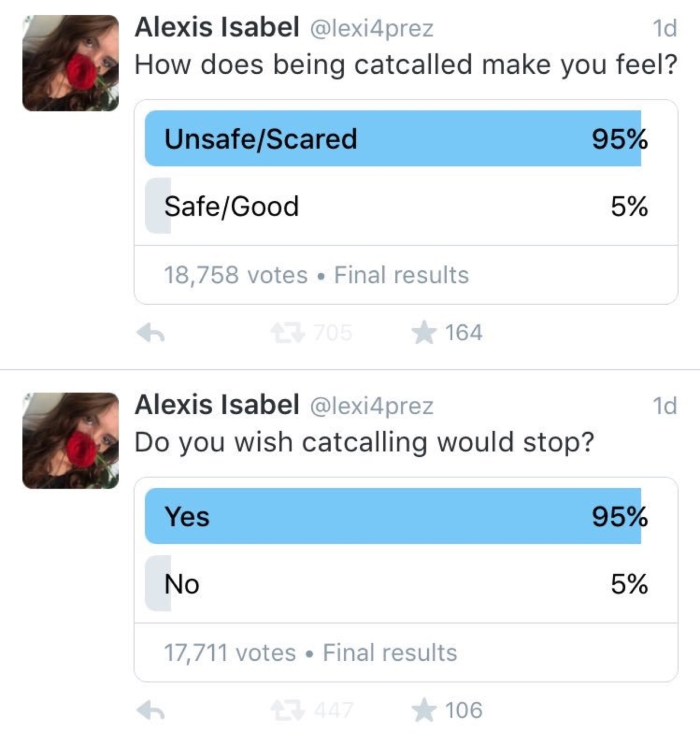Viewport: 700px width, 745px height.
Task: Choose the Yes poll option
Action: click(x=393, y=516)
